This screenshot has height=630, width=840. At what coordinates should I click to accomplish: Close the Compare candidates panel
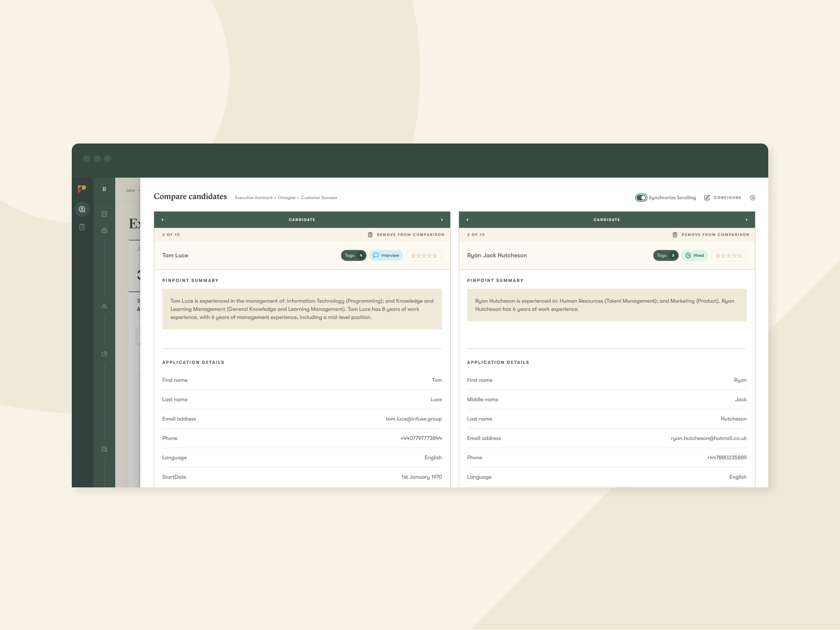(752, 198)
